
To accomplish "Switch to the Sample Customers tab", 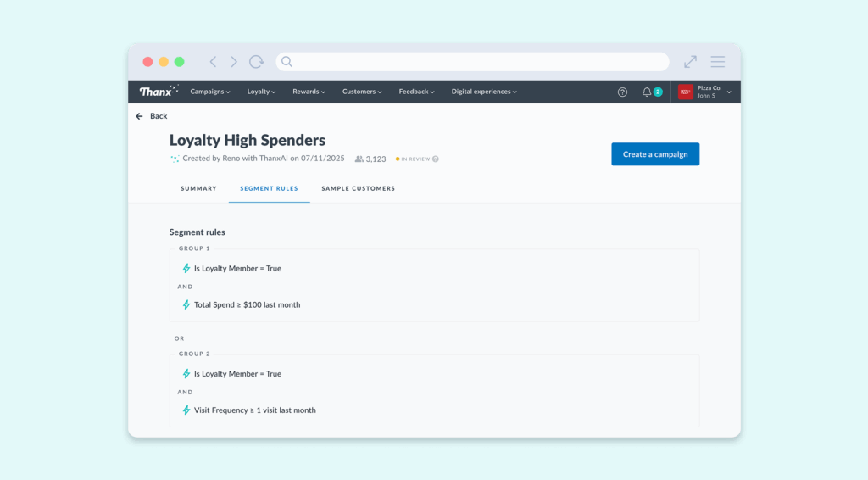I will [x=358, y=188].
